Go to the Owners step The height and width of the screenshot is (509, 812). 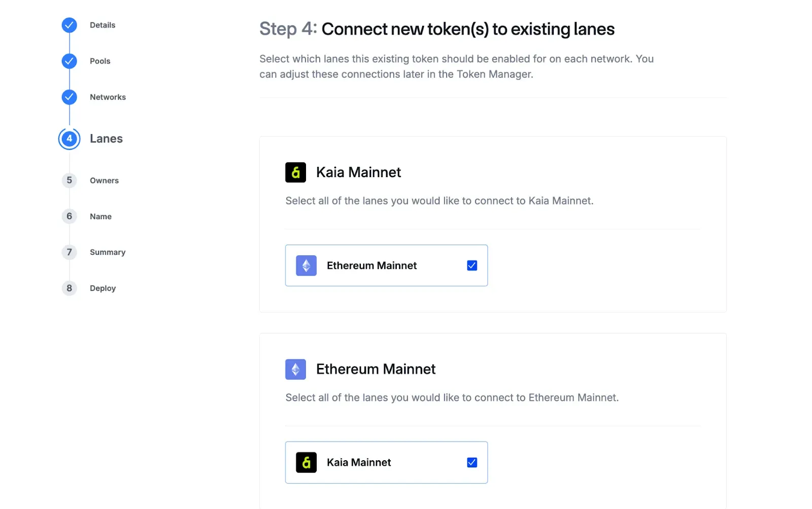(x=104, y=181)
